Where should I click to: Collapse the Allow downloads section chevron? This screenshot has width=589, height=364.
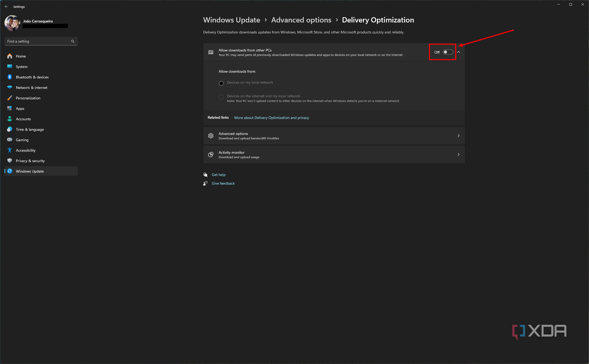click(459, 52)
